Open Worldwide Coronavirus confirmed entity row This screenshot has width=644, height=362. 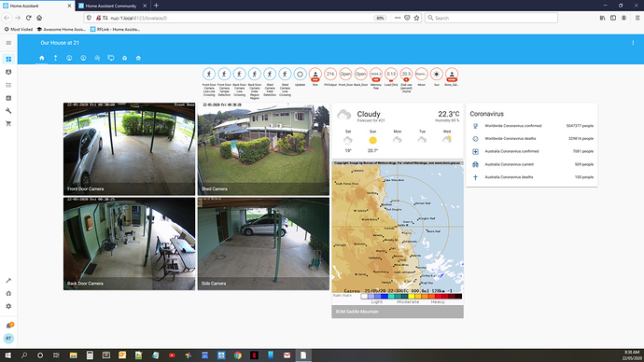[x=532, y=126]
